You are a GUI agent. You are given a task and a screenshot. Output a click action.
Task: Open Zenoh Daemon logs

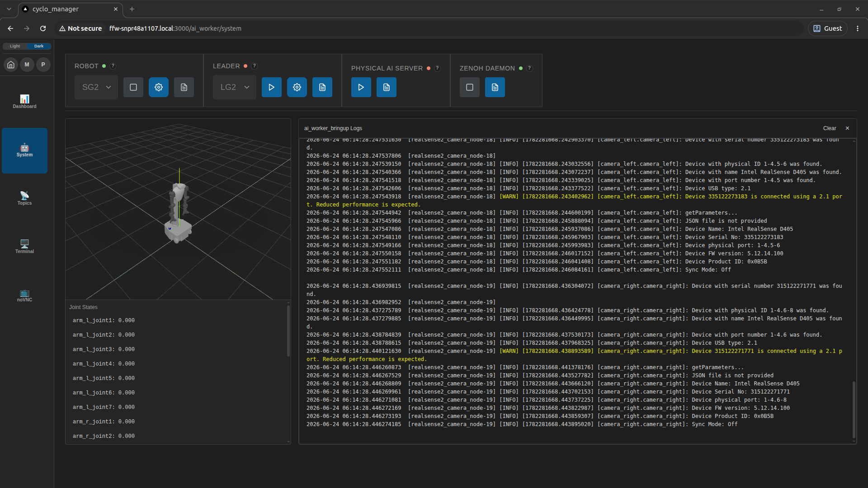pyautogui.click(x=495, y=87)
